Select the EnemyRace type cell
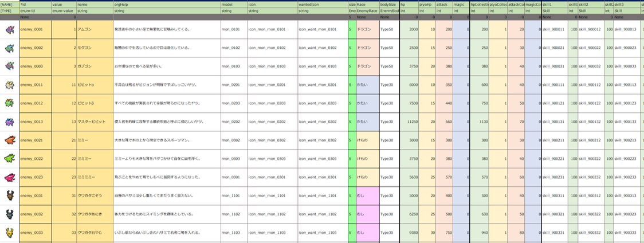 tap(368, 10)
